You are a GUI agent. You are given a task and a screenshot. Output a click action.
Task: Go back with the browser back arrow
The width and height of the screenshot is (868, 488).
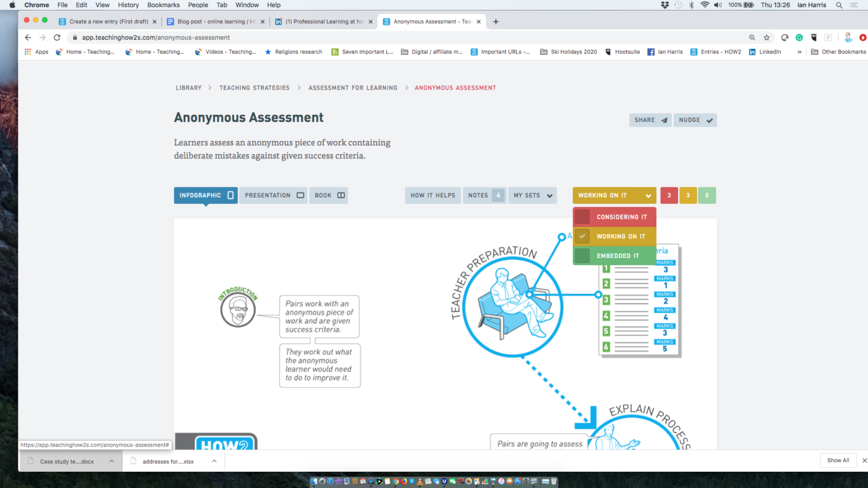coord(28,37)
